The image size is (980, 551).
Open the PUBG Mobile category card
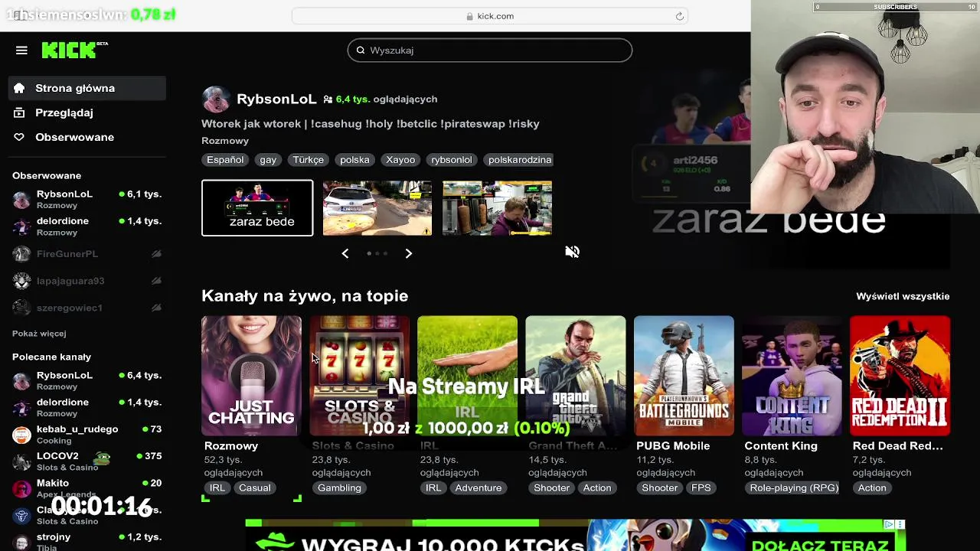tap(684, 376)
